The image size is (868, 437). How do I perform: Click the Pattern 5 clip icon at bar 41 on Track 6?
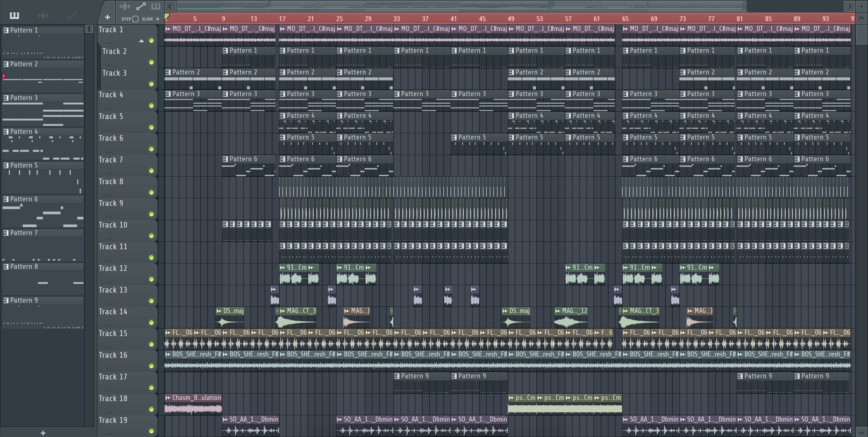tap(454, 137)
